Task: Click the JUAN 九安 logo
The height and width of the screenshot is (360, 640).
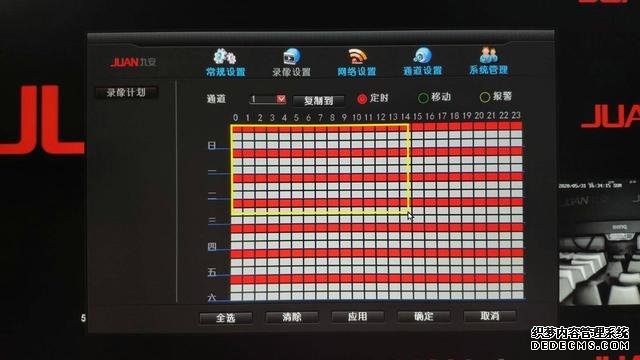Action: (x=133, y=62)
